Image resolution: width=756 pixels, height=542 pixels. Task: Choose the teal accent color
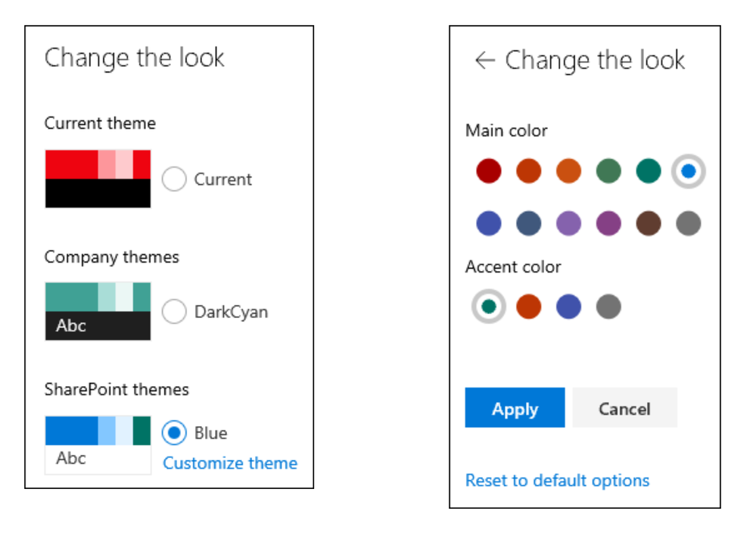pos(488,307)
